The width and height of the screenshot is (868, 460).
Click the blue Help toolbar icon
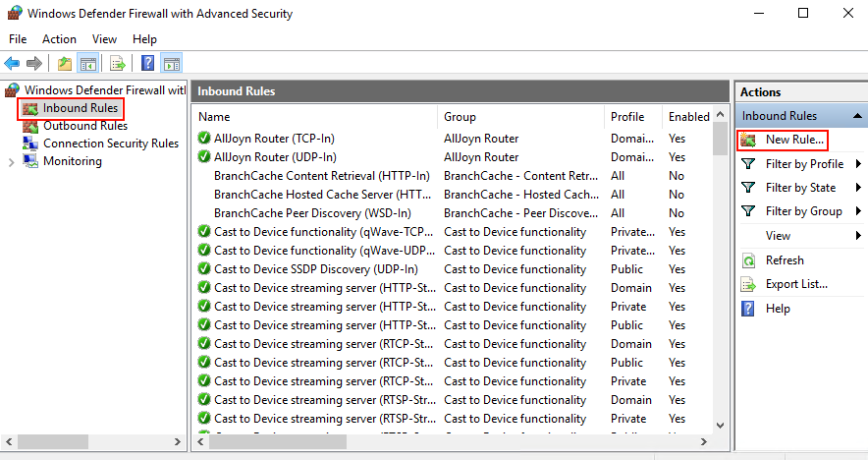point(147,64)
